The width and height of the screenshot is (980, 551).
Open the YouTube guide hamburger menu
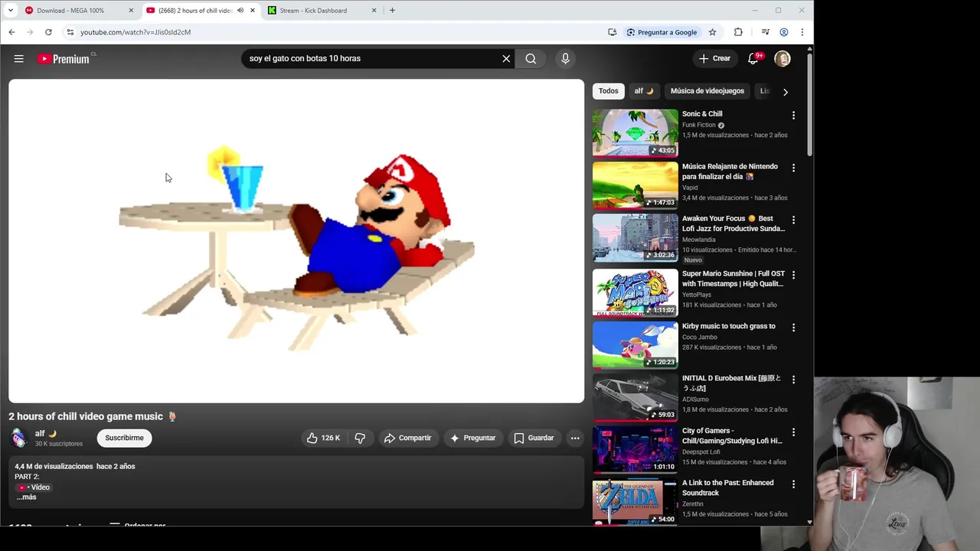tap(18, 58)
